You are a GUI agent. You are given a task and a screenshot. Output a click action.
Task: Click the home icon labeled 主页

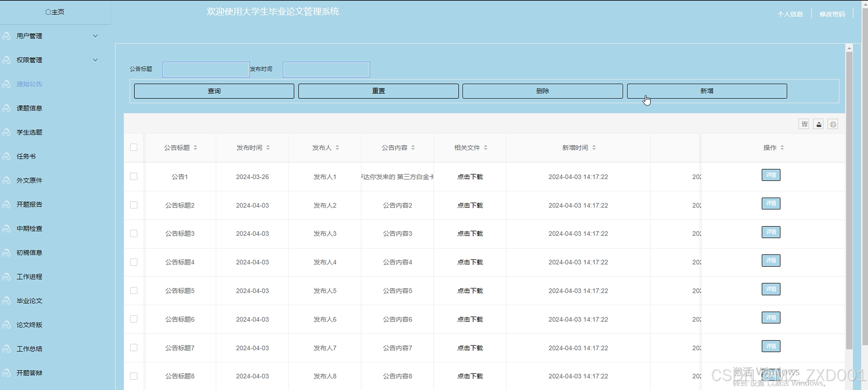[x=48, y=12]
